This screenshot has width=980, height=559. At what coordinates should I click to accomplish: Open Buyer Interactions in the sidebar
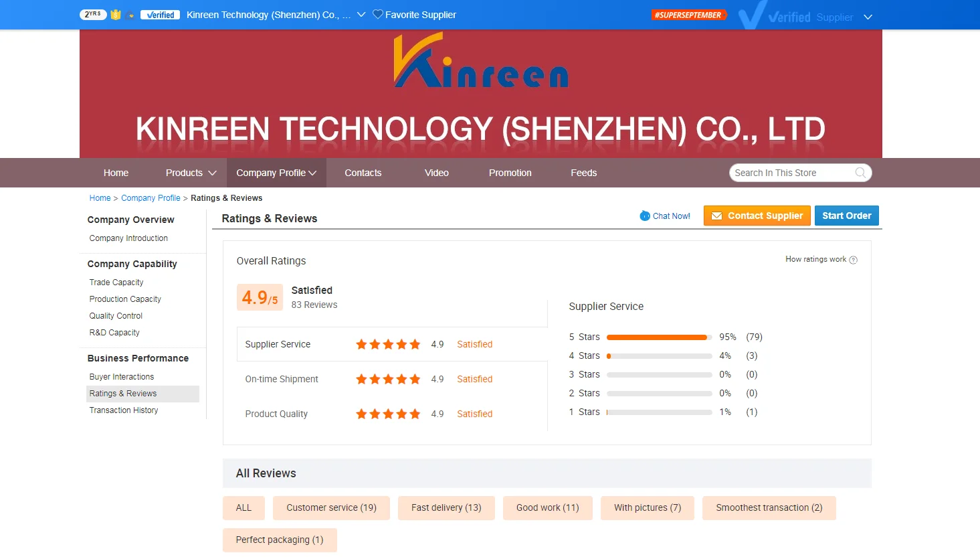tap(122, 377)
